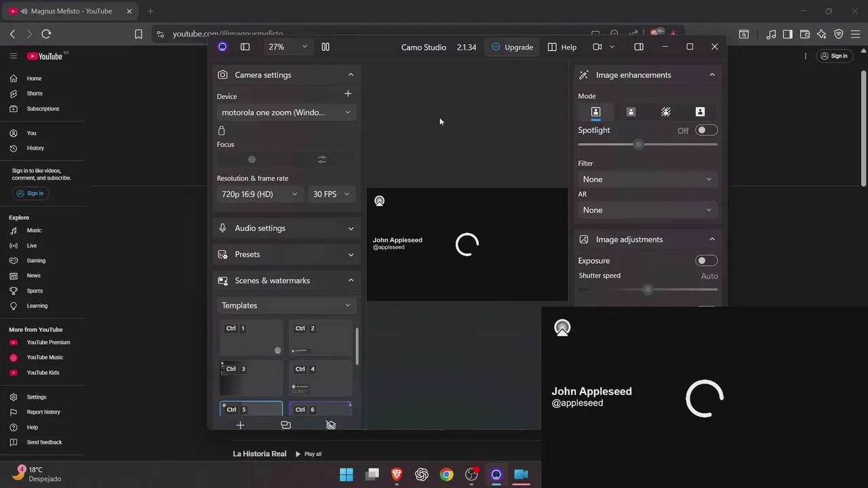Open Chrome from the Windows taskbar
The image size is (868, 488).
pyautogui.click(x=446, y=474)
